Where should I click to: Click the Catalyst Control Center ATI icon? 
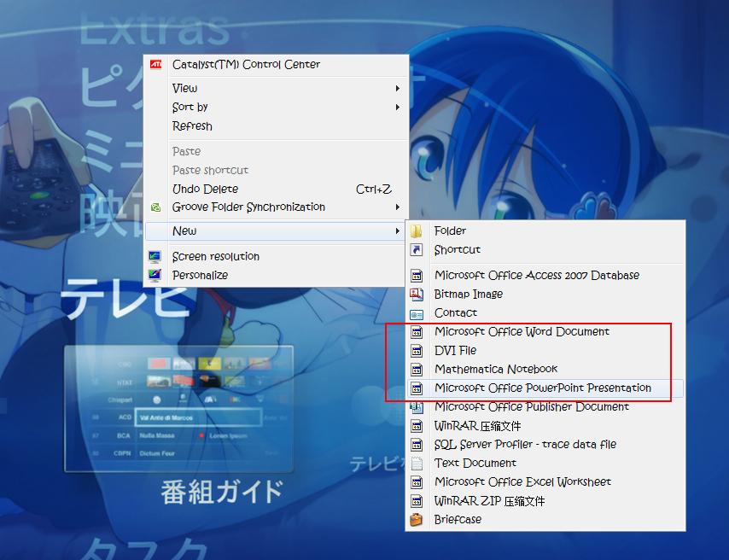click(x=155, y=64)
